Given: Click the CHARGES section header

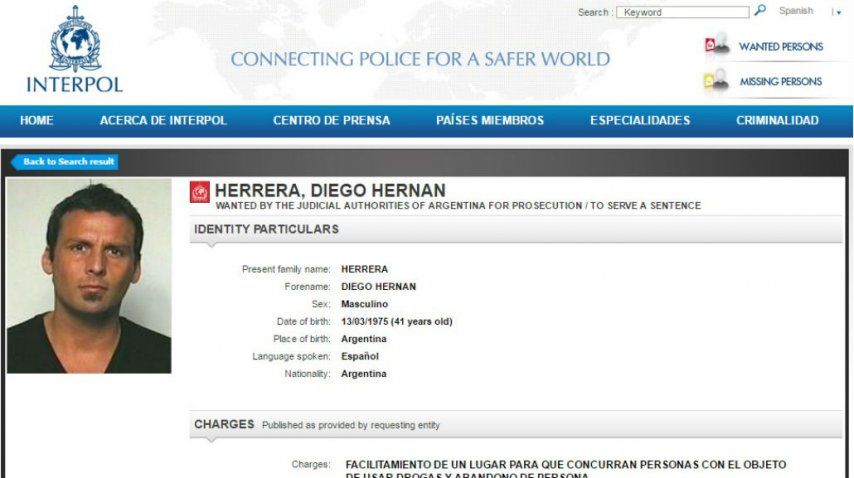Looking at the screenshot, I should (516, 424).
